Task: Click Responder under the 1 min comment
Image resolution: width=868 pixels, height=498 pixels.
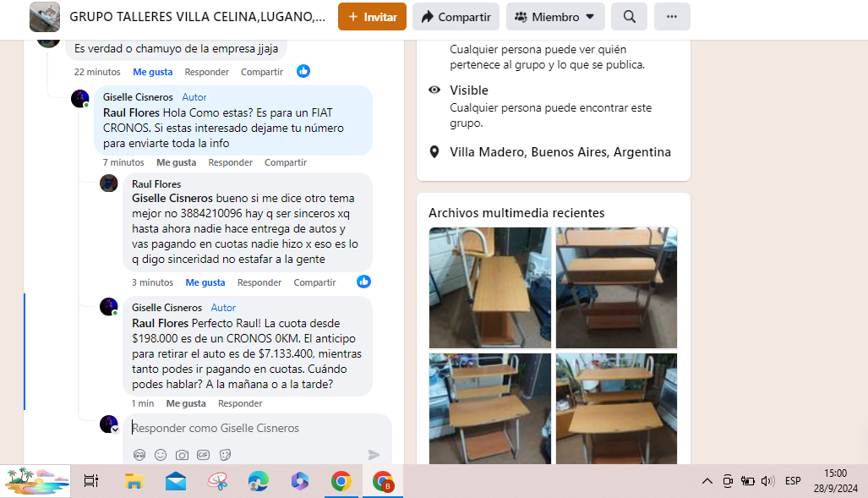Action: click(x=240, y=403)
